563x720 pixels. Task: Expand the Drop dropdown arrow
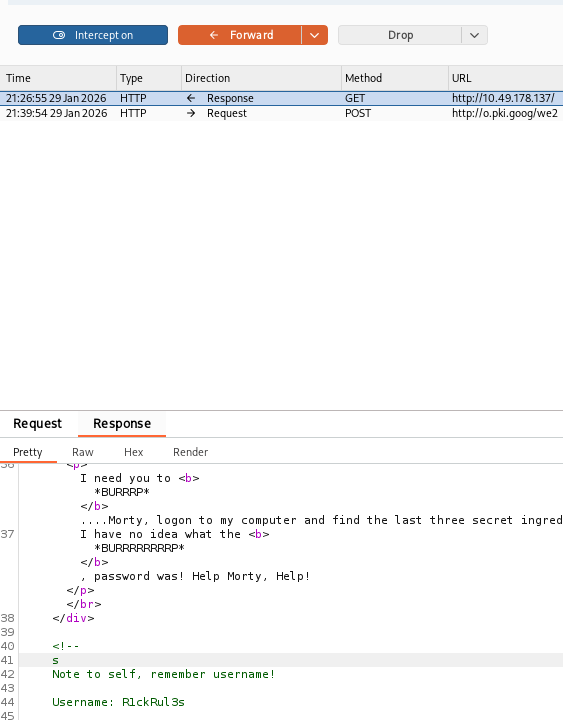[x=474, y=35]
